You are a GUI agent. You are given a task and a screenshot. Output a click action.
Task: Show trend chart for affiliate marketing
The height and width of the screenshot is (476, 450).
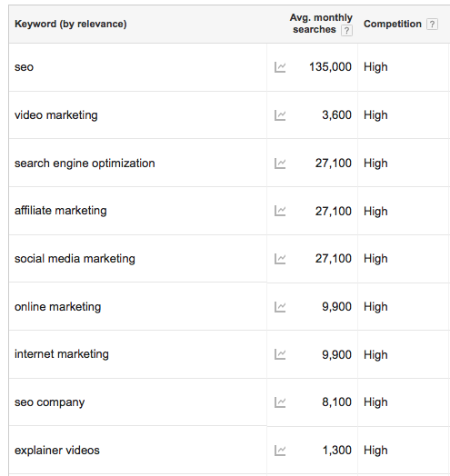coord(280,211)
